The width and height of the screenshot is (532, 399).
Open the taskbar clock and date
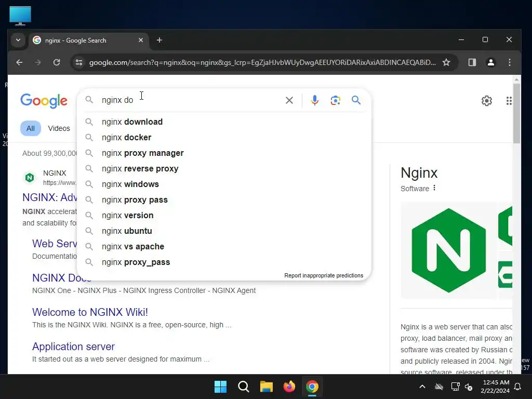point(495,387)
